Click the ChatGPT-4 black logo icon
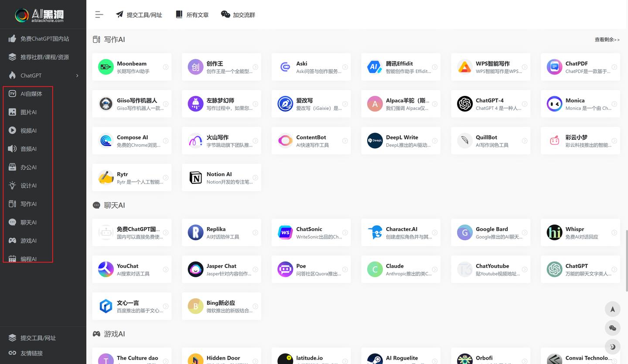628x364 pixels. (x=465, y=104)
